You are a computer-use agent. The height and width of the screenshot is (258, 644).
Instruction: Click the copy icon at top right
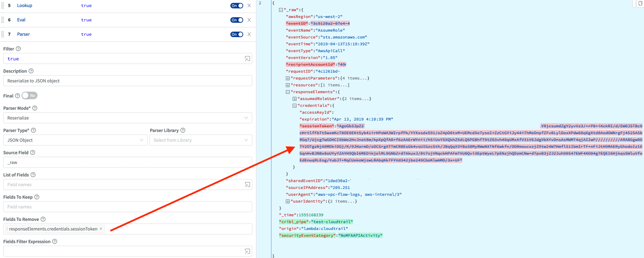[x=640, y=3]
